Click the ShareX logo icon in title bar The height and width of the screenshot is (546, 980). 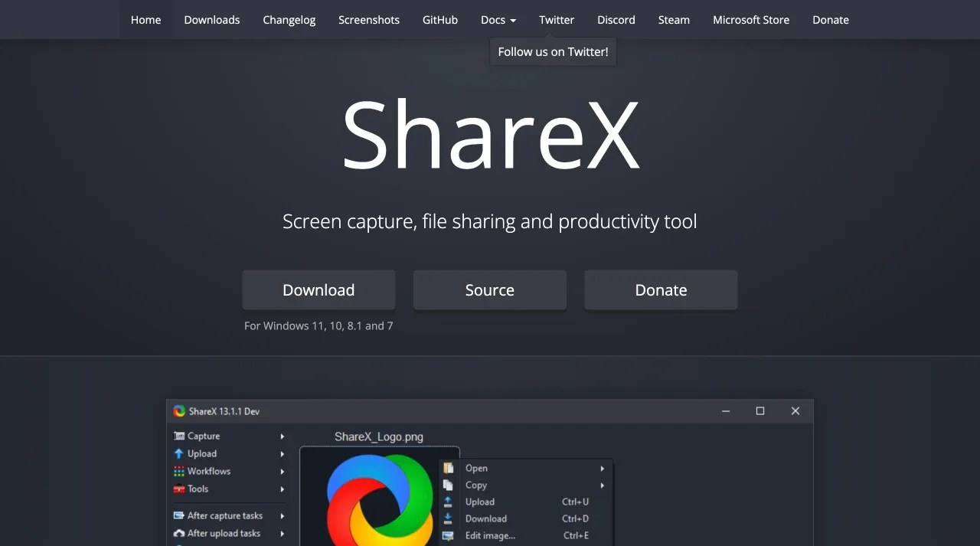click(x=179, y=411)
